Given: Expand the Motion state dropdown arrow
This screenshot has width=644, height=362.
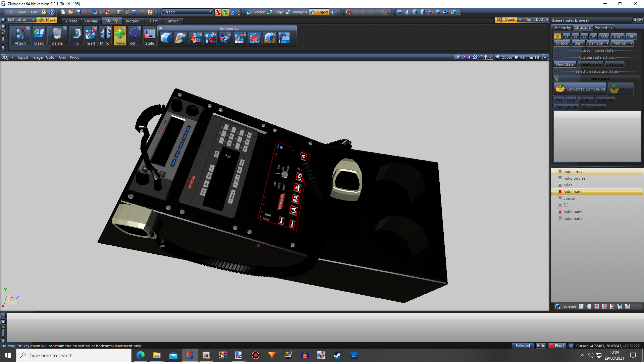Looking at the screenshot, I should (632, 43).
